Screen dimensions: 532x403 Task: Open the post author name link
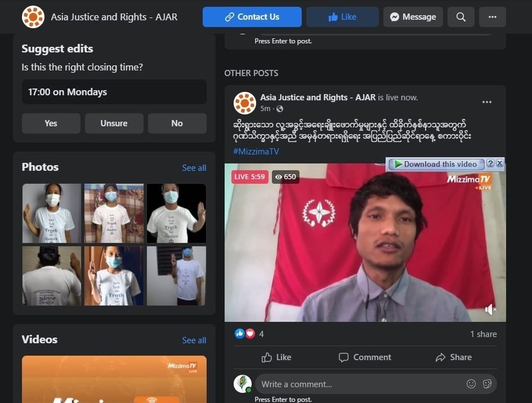(x=318, y=98)
